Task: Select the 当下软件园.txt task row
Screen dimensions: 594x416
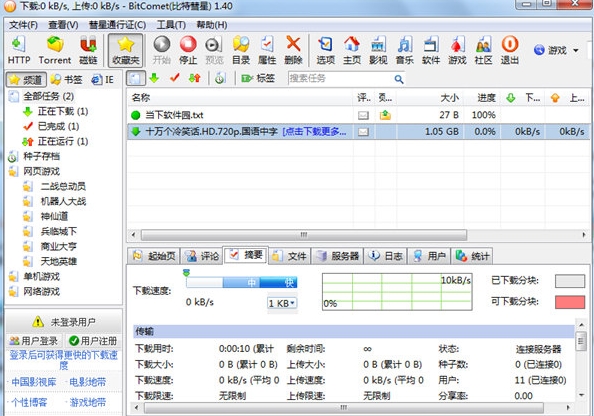Action: coord(358,115)
